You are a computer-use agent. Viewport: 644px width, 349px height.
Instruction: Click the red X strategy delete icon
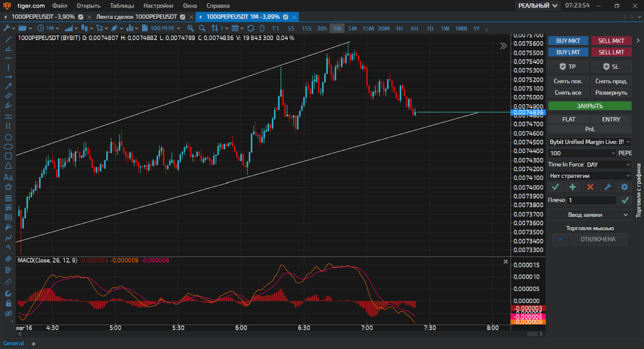click(x=590, y=187)
